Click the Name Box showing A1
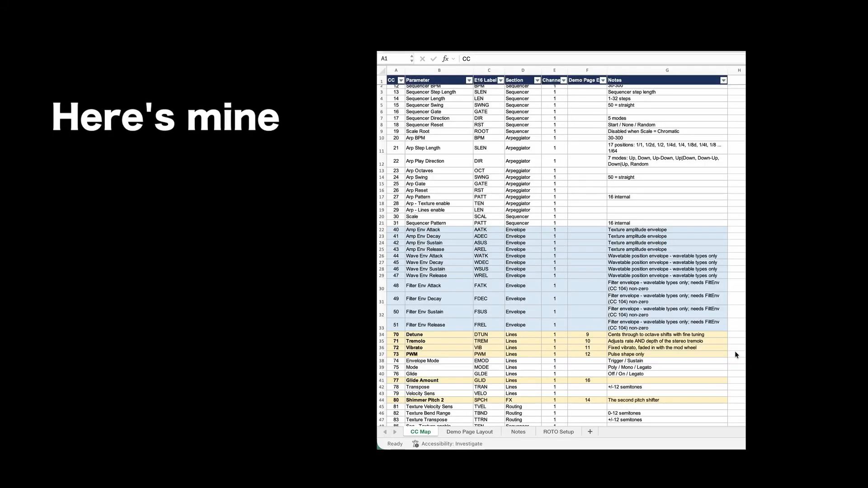Screen dimensions: 868x488 (x=393, y=59)
